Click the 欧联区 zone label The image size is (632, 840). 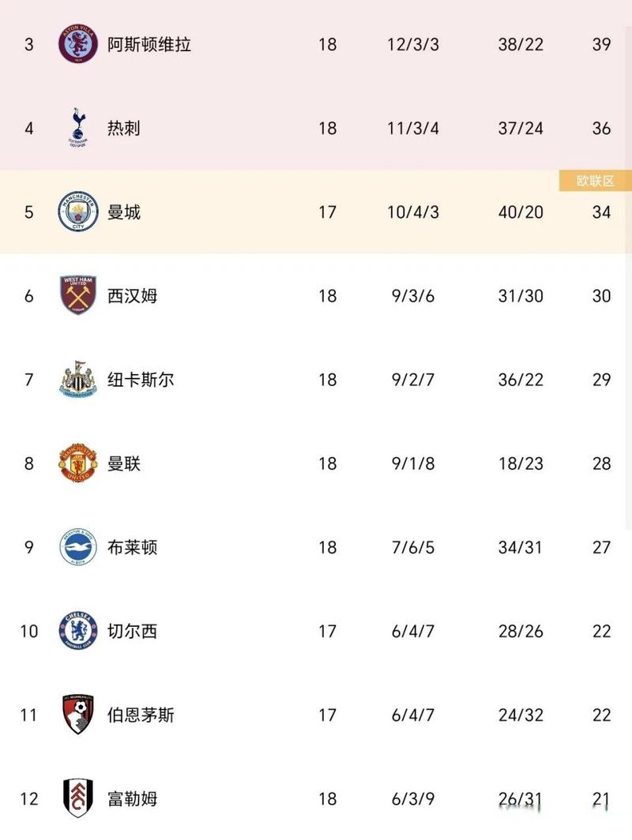tap(595, 181)
